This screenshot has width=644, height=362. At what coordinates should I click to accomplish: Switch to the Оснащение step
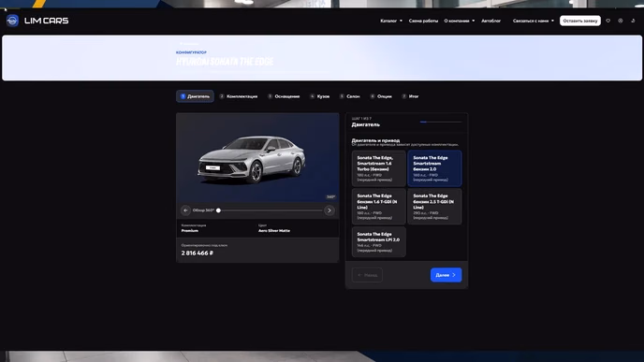tap(284, 96)
